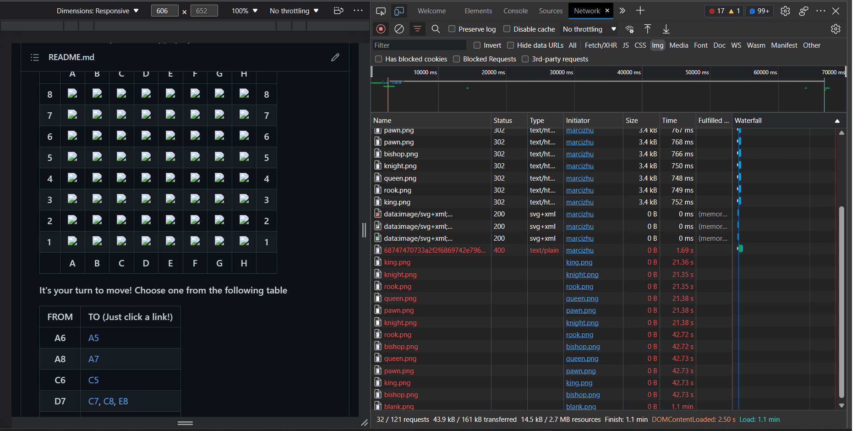
Task: Open DevTools customize ellipsis menu
Action: [x=821, y=11]
